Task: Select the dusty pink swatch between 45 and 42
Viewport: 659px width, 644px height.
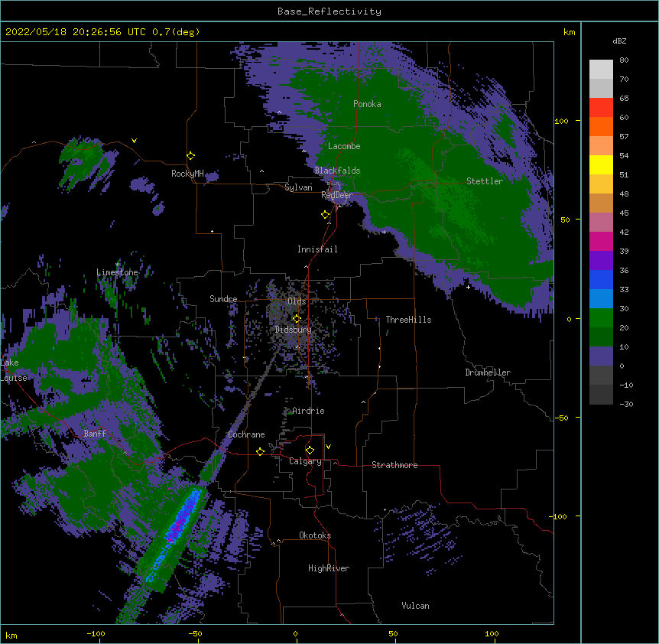Action: 601,222
